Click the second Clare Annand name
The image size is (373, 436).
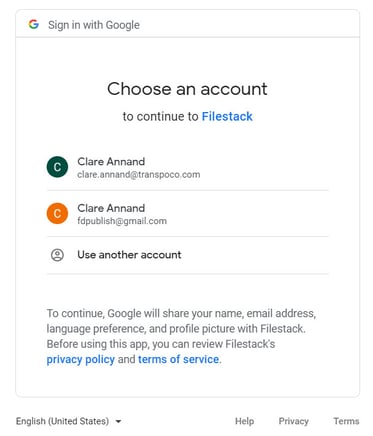(111, 208)
